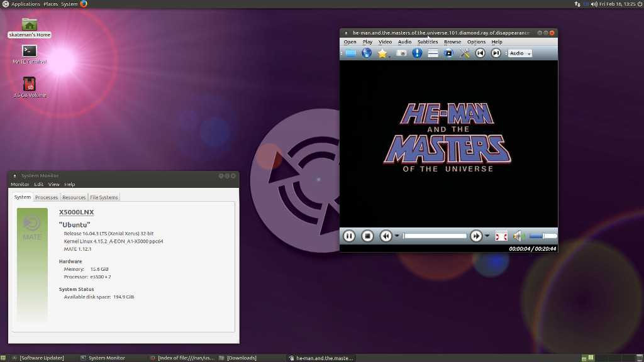This screenshot has width=644, height=362.
Task: Expand the fast forward options dropdown arrow
Action: [487, 236]
